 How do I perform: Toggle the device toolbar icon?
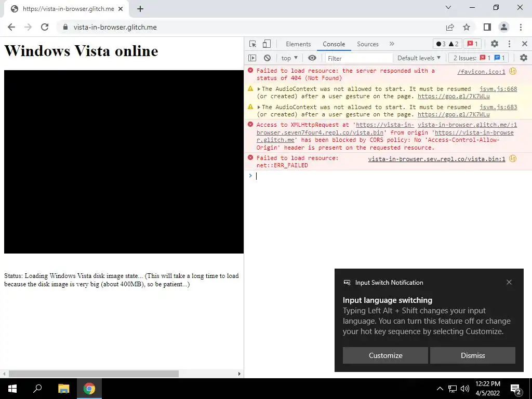pos(267,44)
